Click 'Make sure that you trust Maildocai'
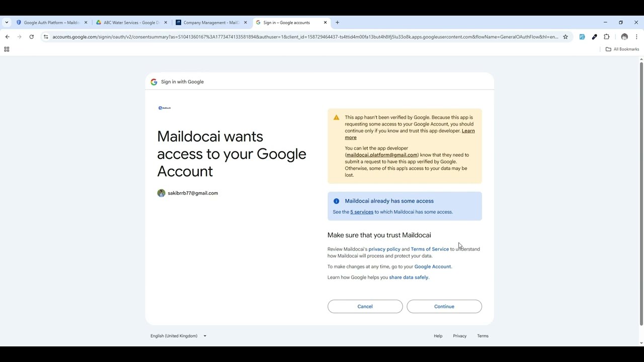The width and height of the screenshot is (644, 362). [x=379, y=235]
